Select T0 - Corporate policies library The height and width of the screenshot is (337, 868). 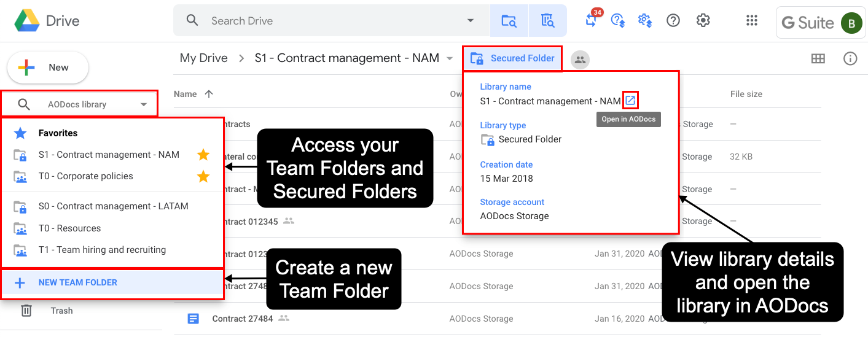coord(85,176)
